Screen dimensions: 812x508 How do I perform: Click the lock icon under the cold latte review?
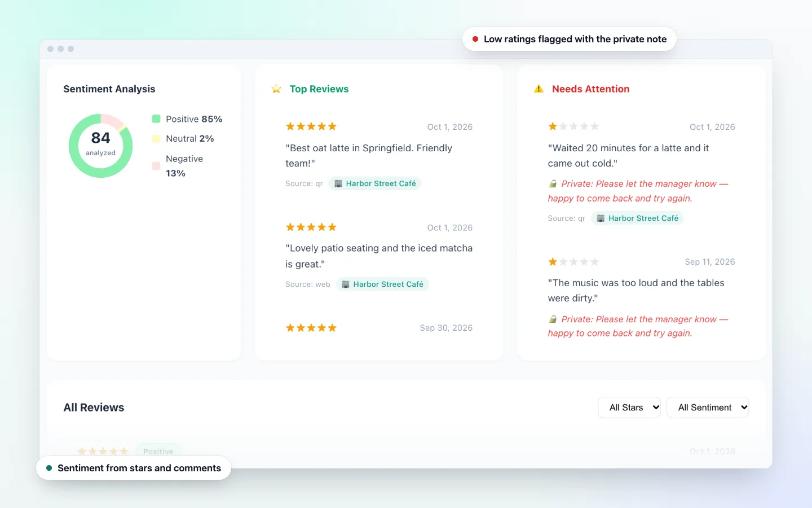553,184
